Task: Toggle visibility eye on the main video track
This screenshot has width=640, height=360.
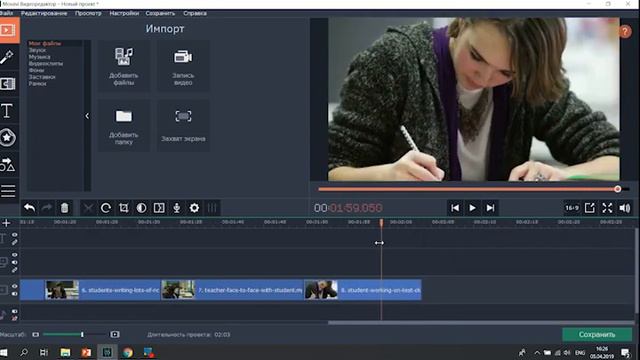Action: pos(15,286)
